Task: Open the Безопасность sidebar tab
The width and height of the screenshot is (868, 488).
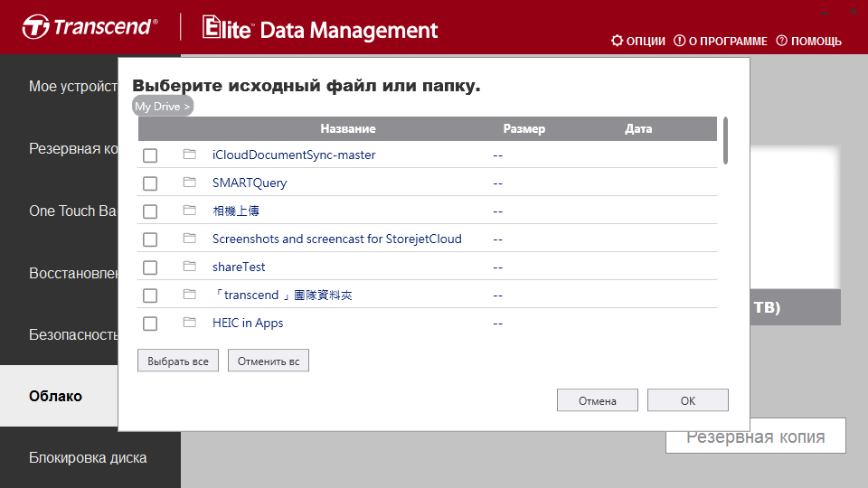Action: pos(59,334)
